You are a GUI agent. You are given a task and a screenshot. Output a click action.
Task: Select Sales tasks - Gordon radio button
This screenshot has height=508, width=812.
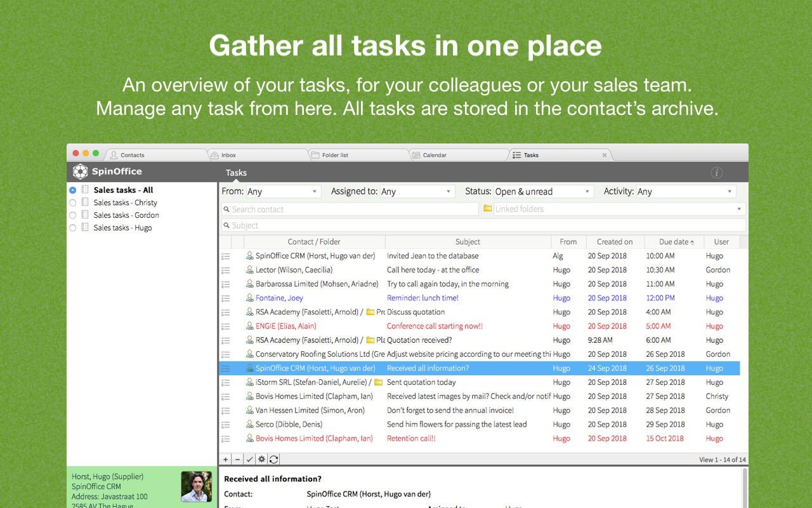(73, 215)
